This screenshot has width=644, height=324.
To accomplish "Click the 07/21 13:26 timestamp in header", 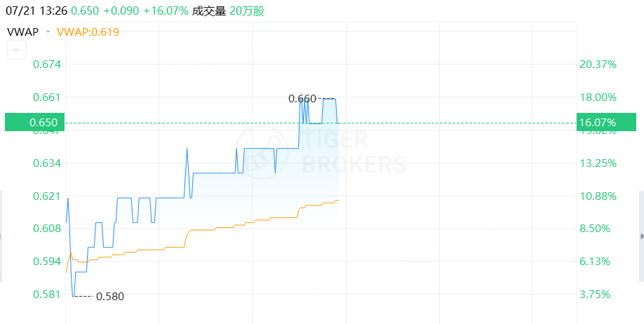I will 36,11.
